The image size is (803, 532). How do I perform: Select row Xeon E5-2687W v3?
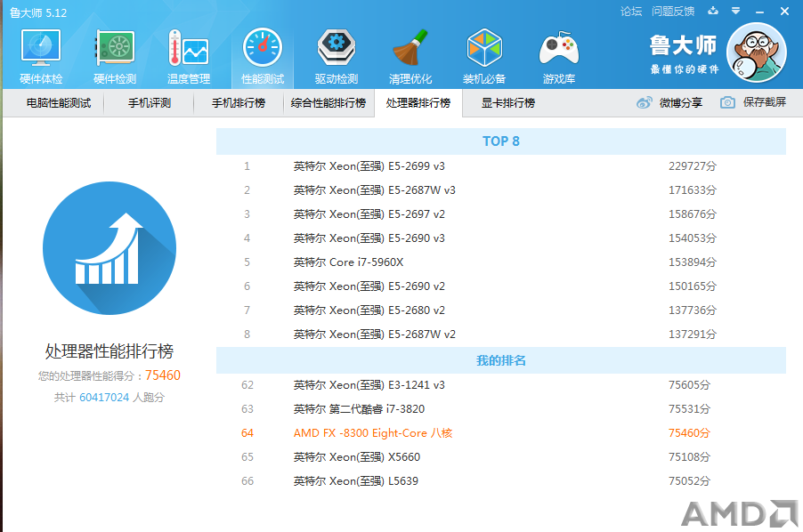pos(501,190)
